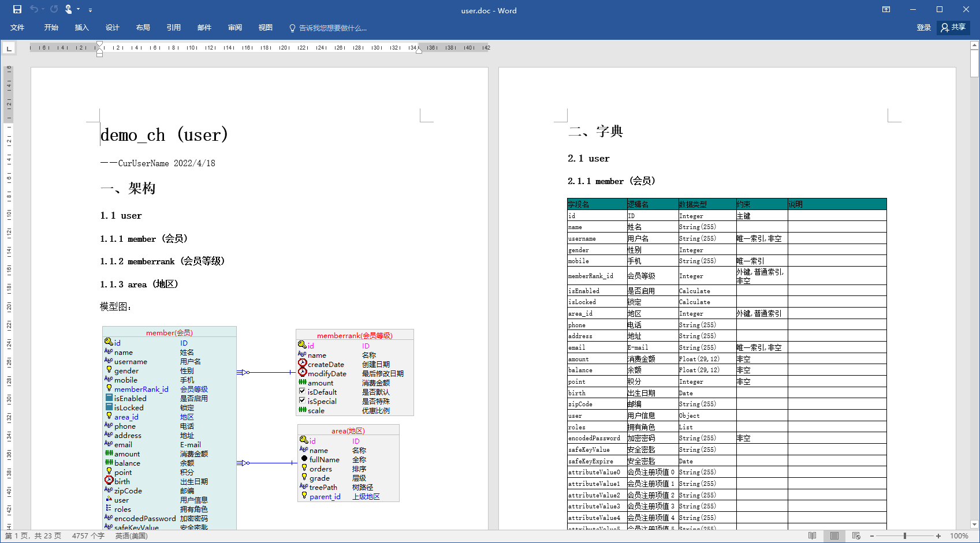Click the Redo icon in title bar

pyautogui.click(x=54, y=9)
